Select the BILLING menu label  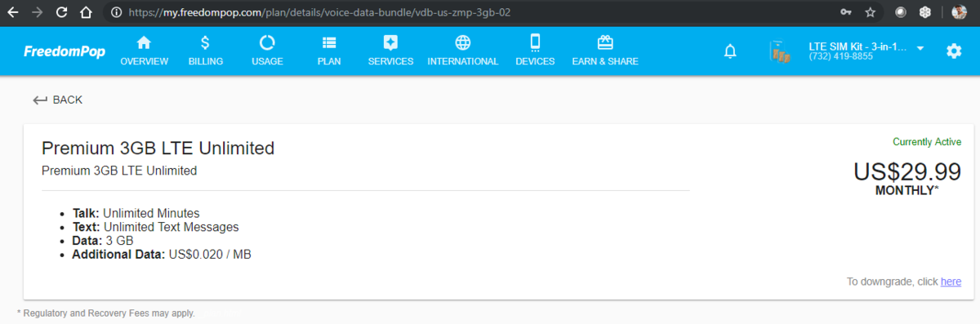(x=205, y=62)
